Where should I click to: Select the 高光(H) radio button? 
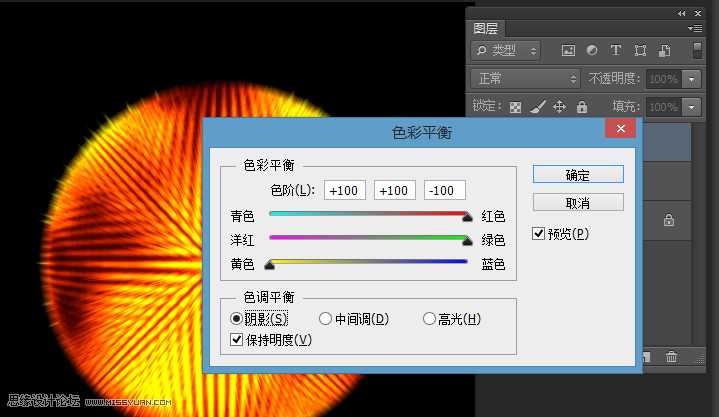point(429,318)
